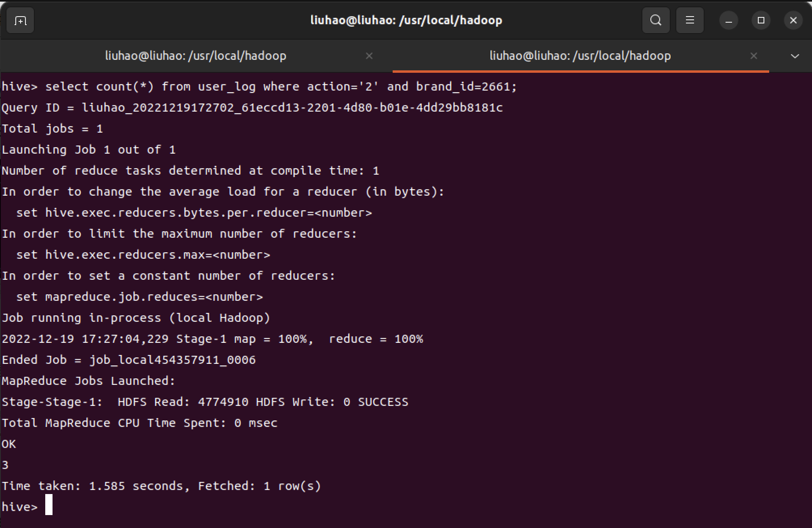The width and height of the screenshot is (812, 528).
Task: Close the first terminal tab
Action: pyautogui.click(x=369, y=56)
